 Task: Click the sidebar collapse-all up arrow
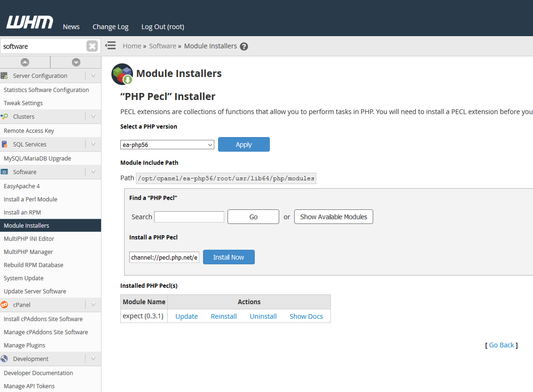click(25, 62)
